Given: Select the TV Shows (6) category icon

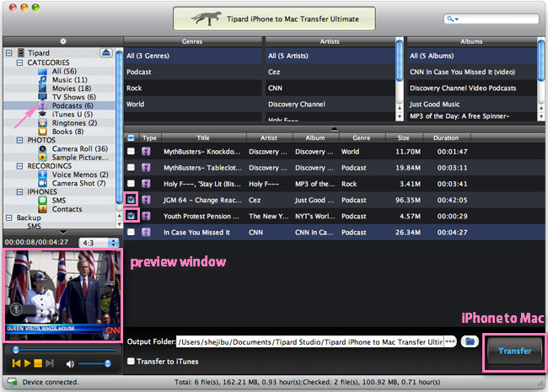Looking at the screenshot, I should pyautogui.click(x=42, y=97).
